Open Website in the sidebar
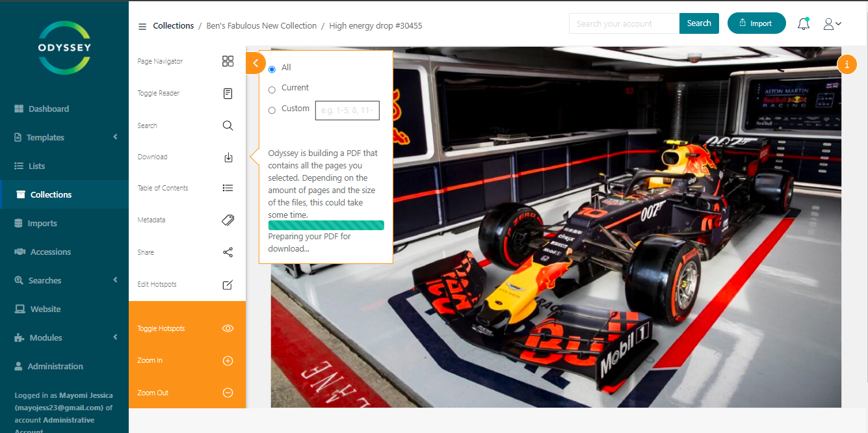The image size is (868, 433). tap(64, 309)
